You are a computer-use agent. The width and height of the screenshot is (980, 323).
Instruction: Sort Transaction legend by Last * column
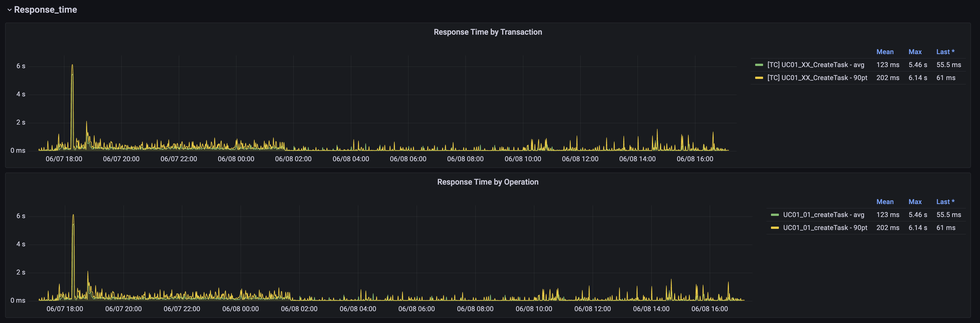click(945, 52)
